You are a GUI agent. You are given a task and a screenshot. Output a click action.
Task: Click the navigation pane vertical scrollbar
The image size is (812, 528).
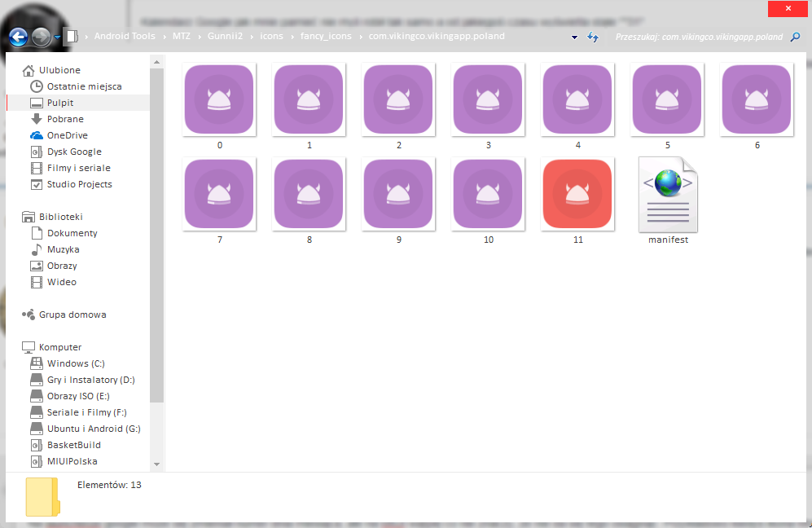(157, 244)
